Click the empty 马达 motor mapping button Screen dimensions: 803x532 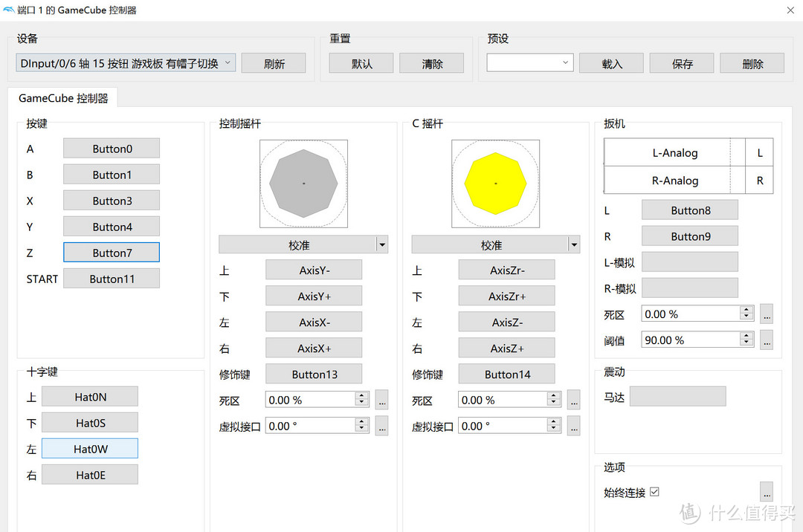coord(677,397)
